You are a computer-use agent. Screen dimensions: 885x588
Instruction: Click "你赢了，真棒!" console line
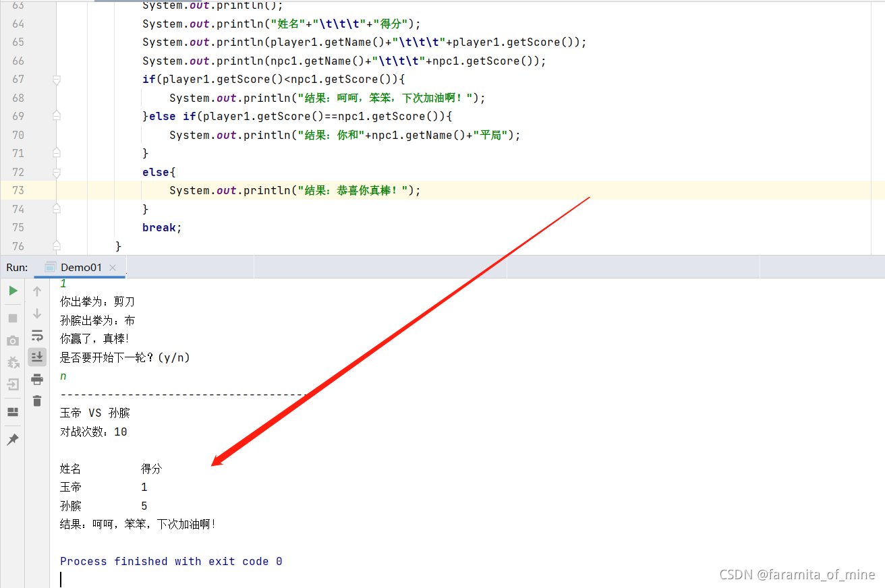(x=94, y=339)
